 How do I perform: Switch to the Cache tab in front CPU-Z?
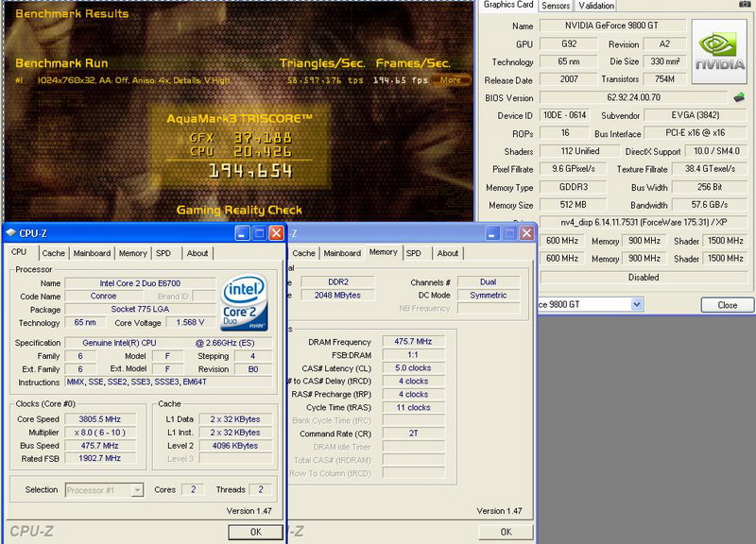pyautogui.click(x=53, y=253)
